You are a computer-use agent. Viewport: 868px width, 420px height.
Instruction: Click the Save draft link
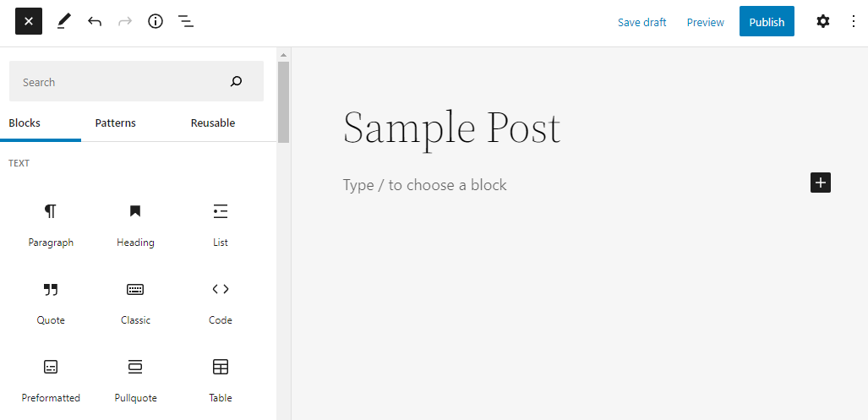click(641, 23)
